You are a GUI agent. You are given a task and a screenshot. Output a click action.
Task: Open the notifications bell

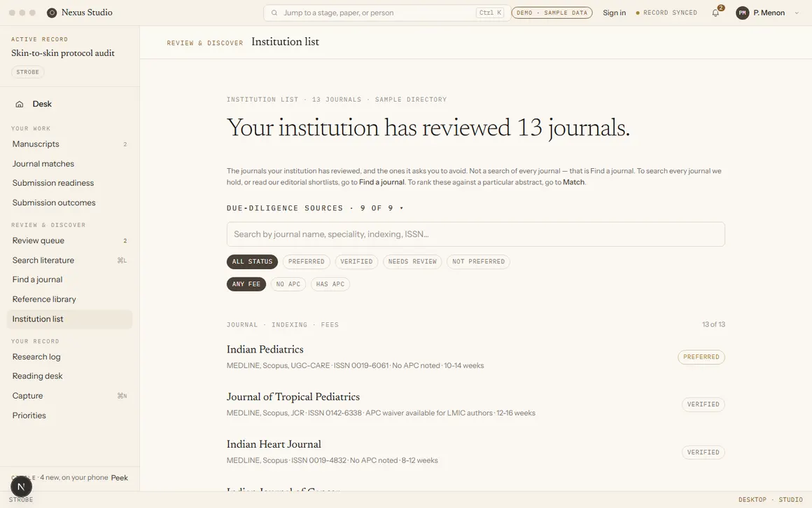tap(715, 13)
